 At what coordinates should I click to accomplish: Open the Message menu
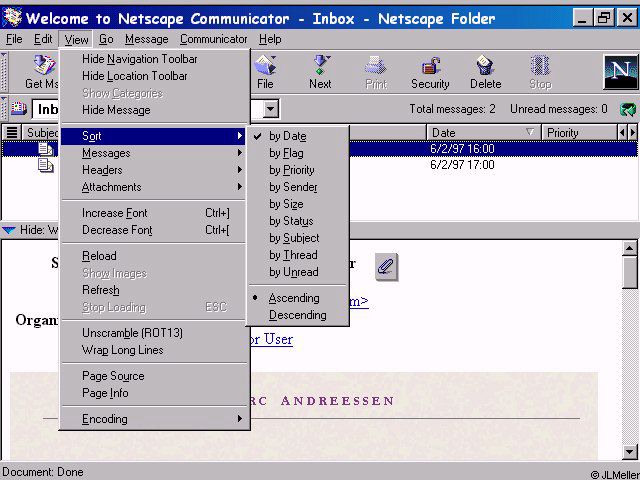click(x=147, y=39)
